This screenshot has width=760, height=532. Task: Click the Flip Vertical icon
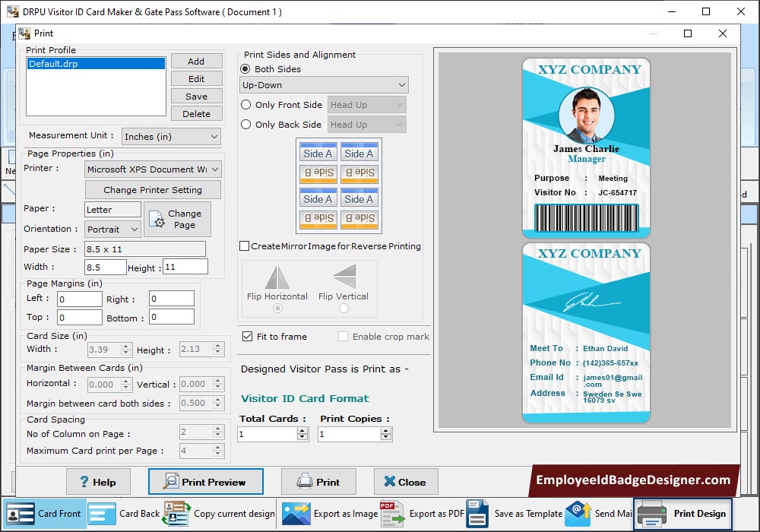tap(344, 276)
